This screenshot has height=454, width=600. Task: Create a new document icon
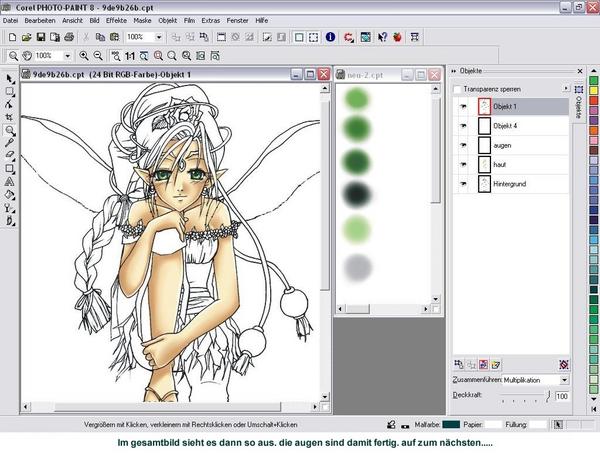[12, 37]
